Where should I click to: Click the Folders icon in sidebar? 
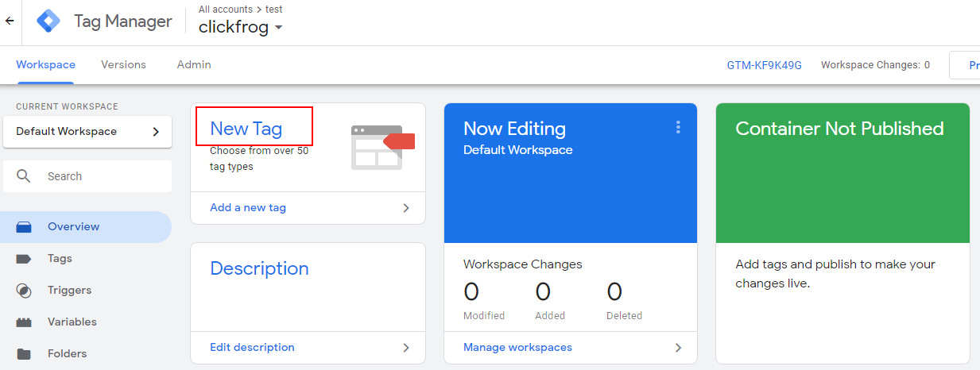[x=24, y=354]
